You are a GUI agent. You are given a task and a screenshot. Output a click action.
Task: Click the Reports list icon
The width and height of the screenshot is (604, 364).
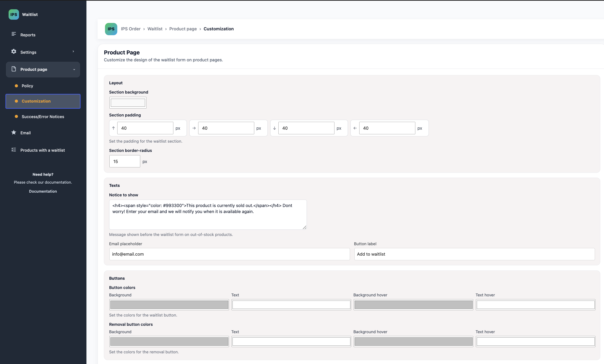[x=14, y=34]
